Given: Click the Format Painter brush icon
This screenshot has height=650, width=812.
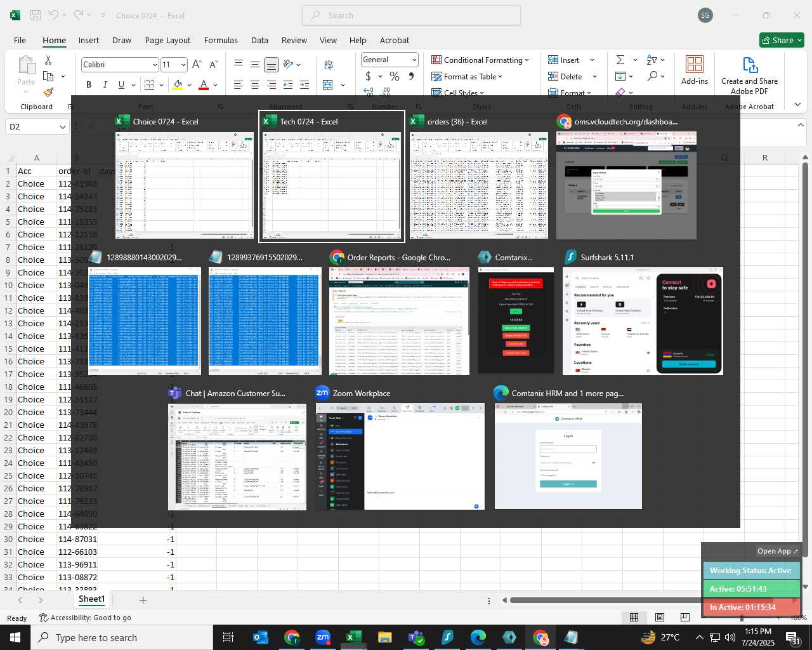Looking at the screenshot, I should (x=48, y=92).
